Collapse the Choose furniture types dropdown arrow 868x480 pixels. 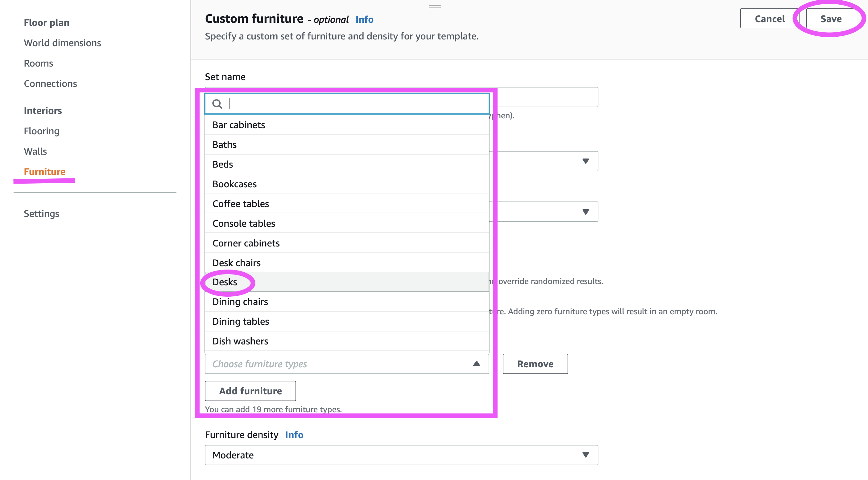[x=476, y=364]
